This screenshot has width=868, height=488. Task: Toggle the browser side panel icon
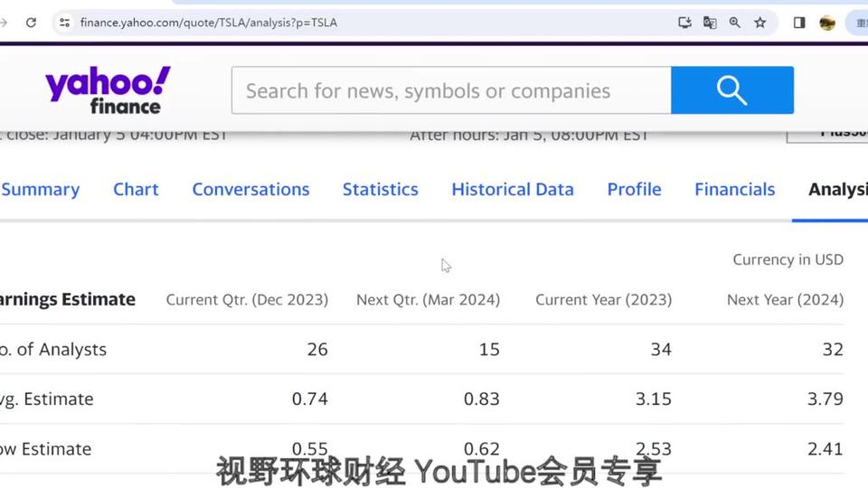[x=798, y=23]
